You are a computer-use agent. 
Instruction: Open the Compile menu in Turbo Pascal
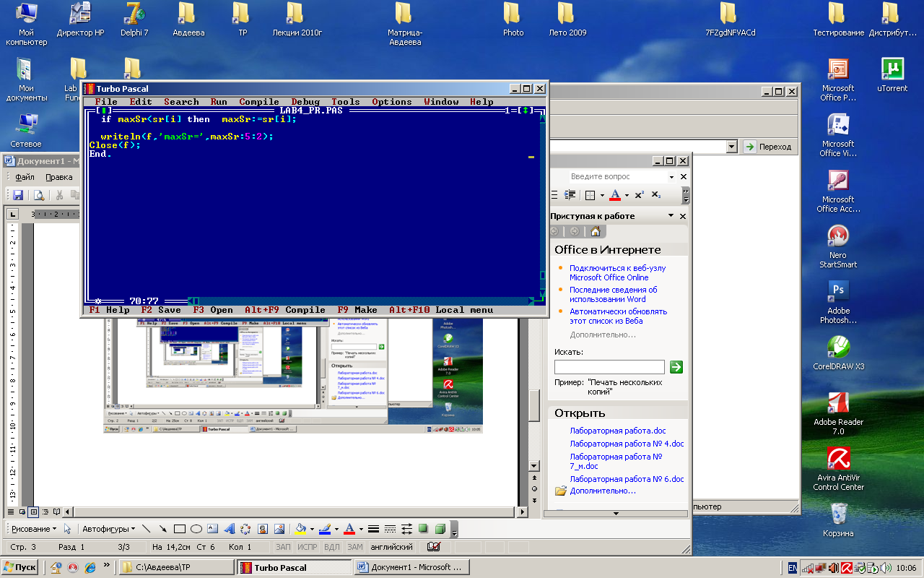259,102
